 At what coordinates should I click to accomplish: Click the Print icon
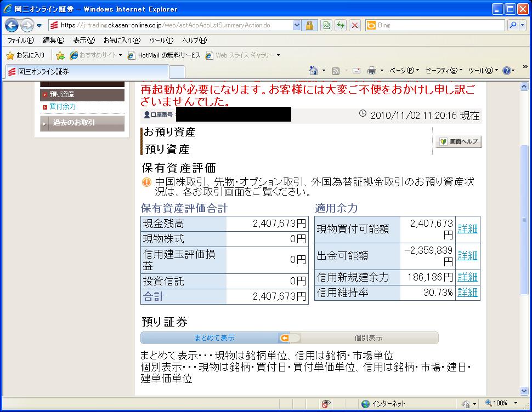(372, 71)
